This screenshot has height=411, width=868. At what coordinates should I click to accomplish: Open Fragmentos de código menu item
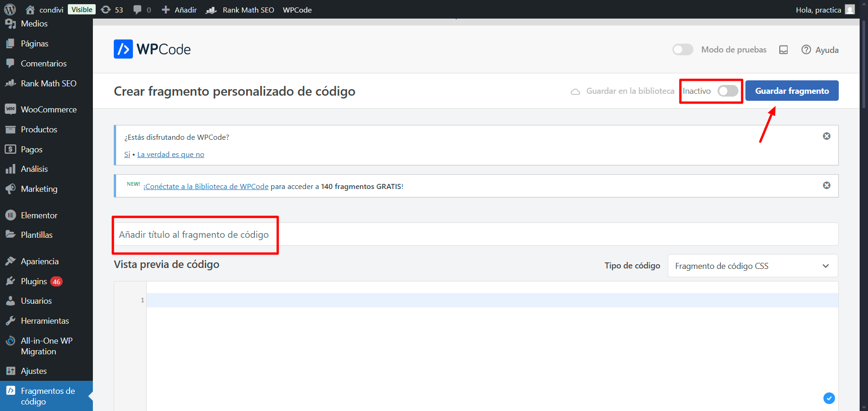pos(46,396)
